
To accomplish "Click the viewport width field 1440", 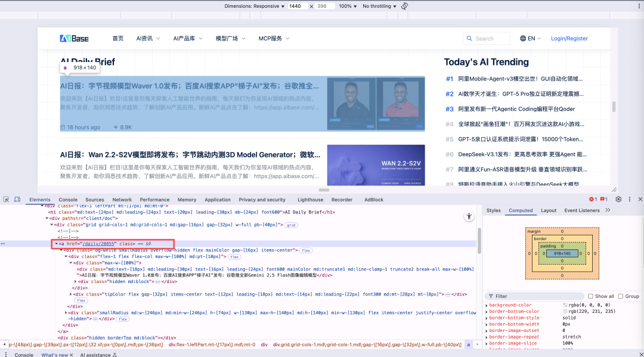I will 298,6.
